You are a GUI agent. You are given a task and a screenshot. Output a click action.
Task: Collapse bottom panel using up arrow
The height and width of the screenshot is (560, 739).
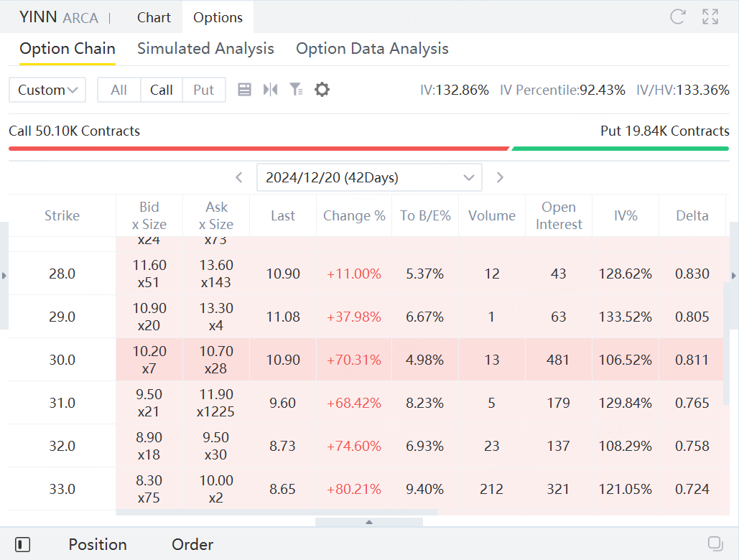(x=369, y=522)
